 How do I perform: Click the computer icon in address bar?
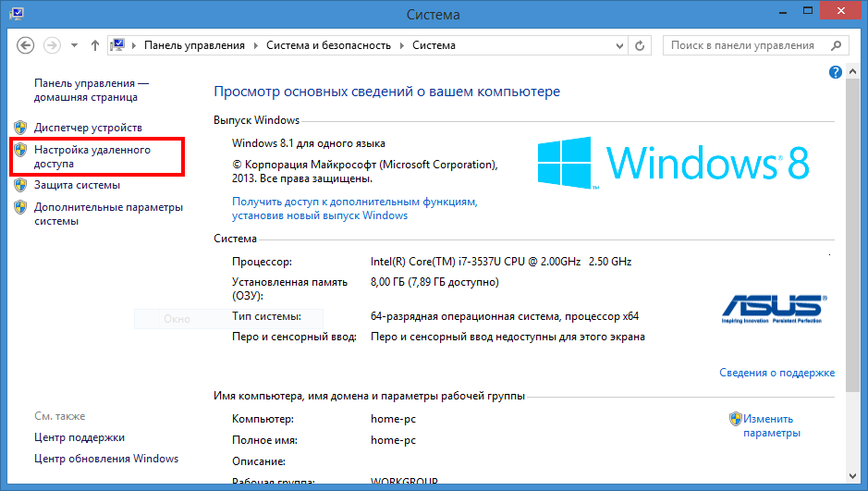[x=117, y=45]
